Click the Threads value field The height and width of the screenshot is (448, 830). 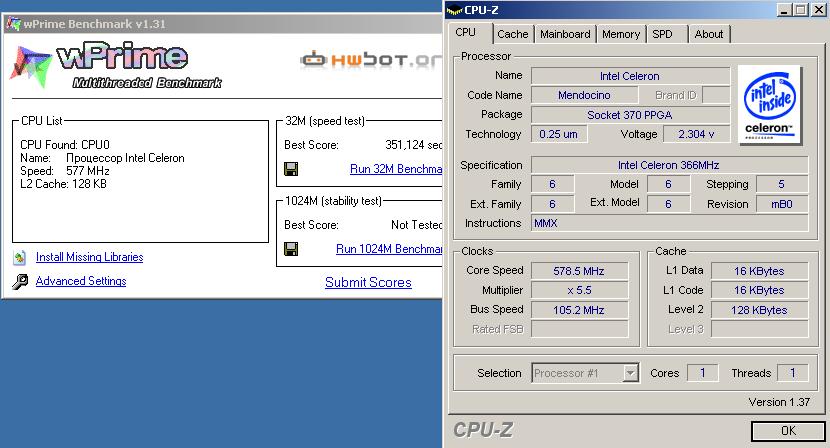pos(792,373)
